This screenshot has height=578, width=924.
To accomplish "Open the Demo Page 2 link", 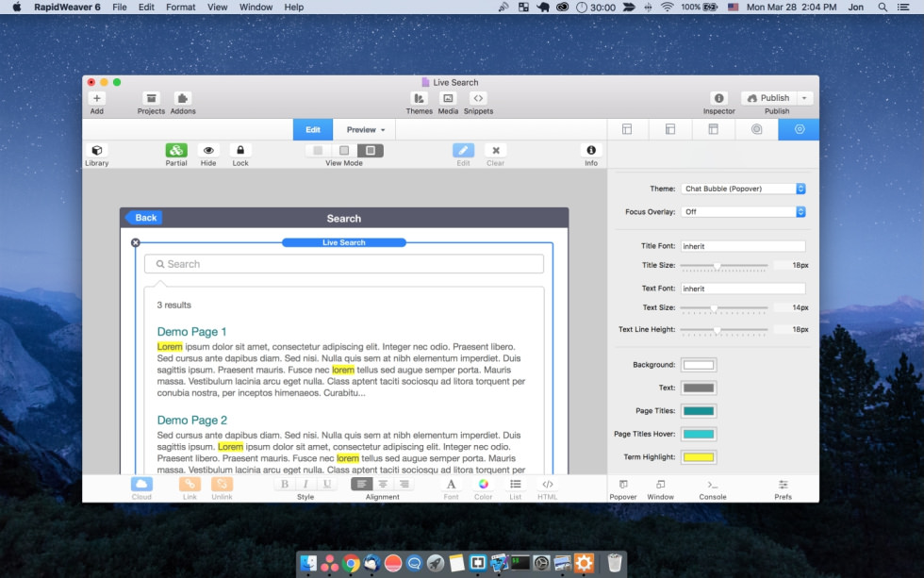I will click(191, 421).
